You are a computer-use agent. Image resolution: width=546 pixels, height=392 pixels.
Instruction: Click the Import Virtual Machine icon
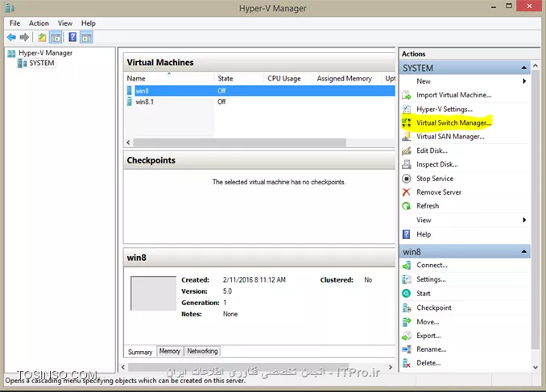(407, 95)
